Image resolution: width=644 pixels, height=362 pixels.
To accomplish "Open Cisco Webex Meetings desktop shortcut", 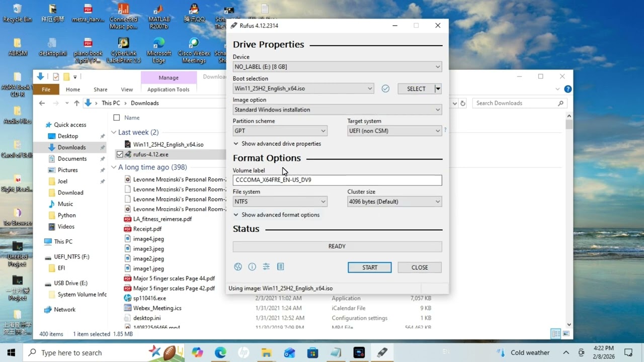I will pyautogui.click(x=194, y=51).
